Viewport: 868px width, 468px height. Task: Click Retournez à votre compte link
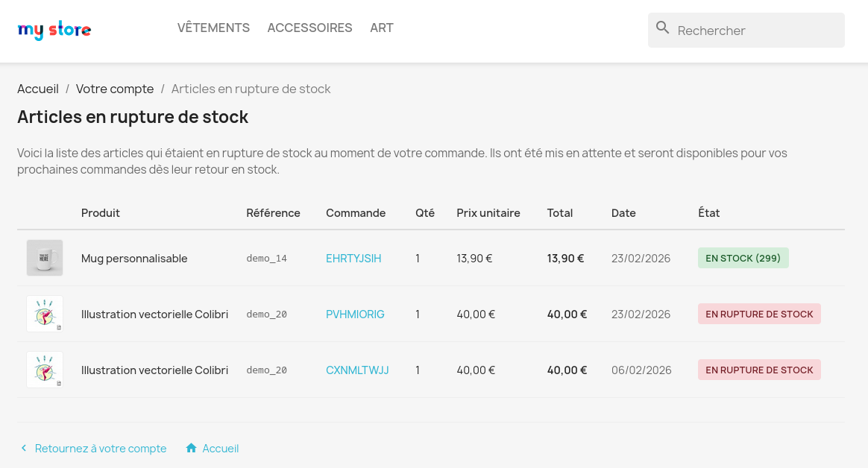click(x=101, y=449)
